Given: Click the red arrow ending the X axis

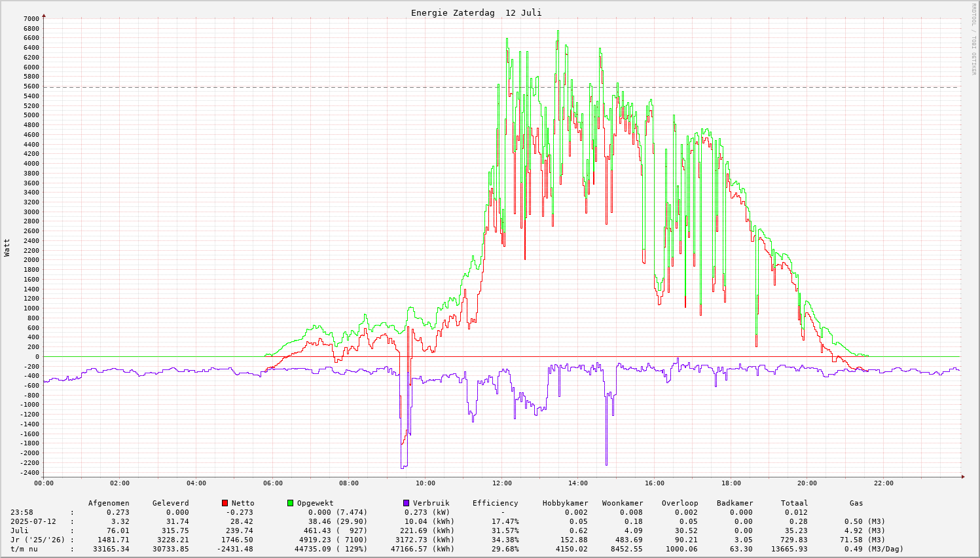Looking at the screenshot, I should (963, 477).
